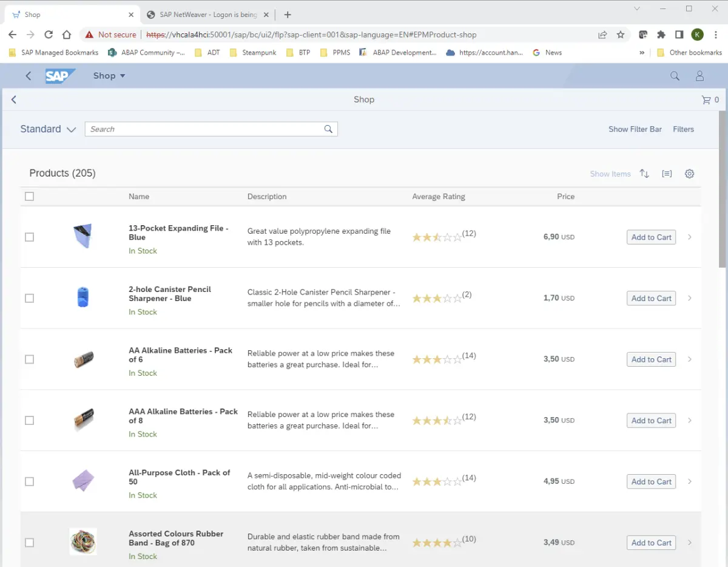Open table settings gear icon

(689, 174)
